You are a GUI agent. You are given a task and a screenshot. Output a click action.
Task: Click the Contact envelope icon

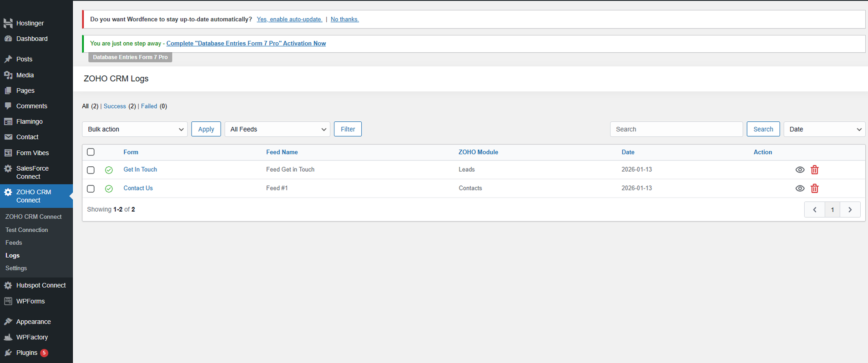[x=8, y=137]
